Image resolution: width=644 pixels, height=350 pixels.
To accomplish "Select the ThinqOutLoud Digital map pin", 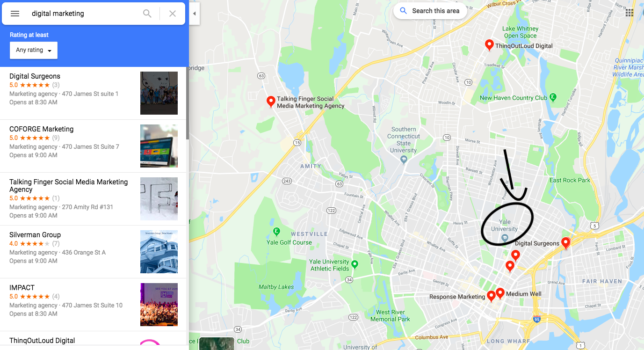I will coord(489,45).
